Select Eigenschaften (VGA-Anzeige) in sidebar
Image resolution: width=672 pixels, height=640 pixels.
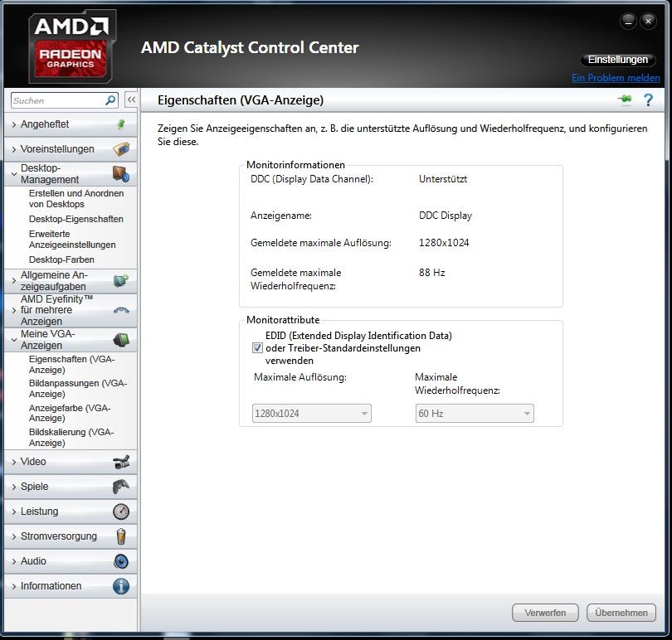click(71, 365)
